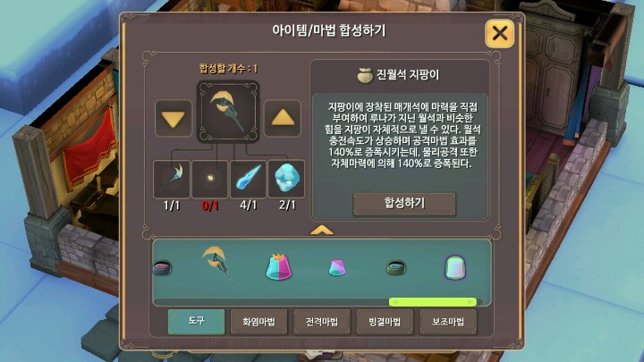Choose the green bowl item in list
644x362 pixels.
(396, 268)
